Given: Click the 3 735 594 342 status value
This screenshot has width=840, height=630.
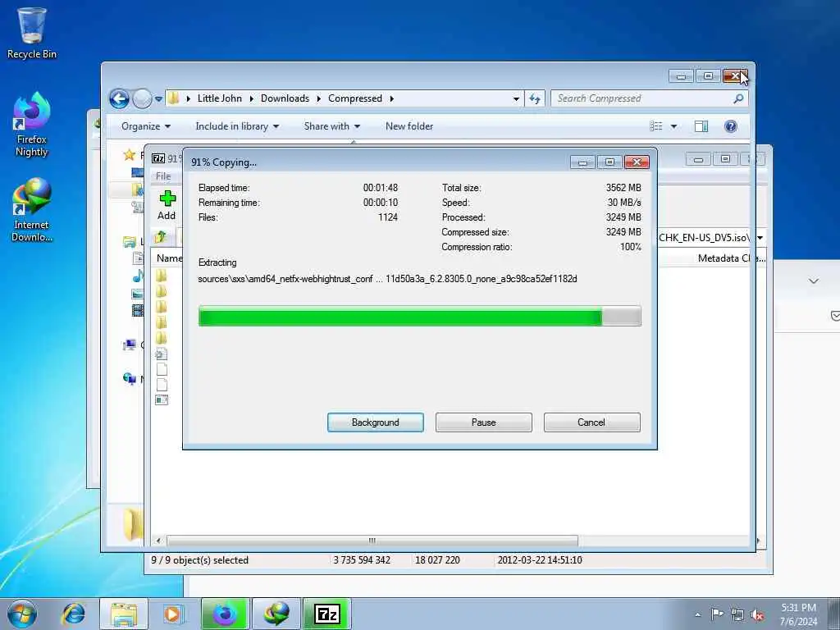Looking at the screenshot, I should [362, 560].
